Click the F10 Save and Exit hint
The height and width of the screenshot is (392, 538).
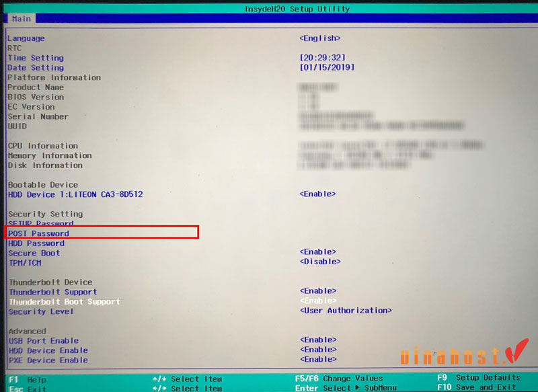click(477, 387)
